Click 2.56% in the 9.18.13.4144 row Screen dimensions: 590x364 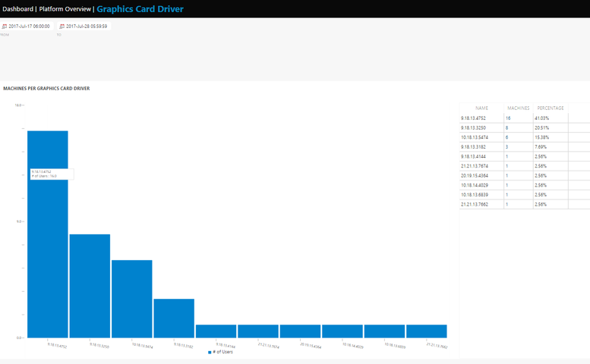541,157
